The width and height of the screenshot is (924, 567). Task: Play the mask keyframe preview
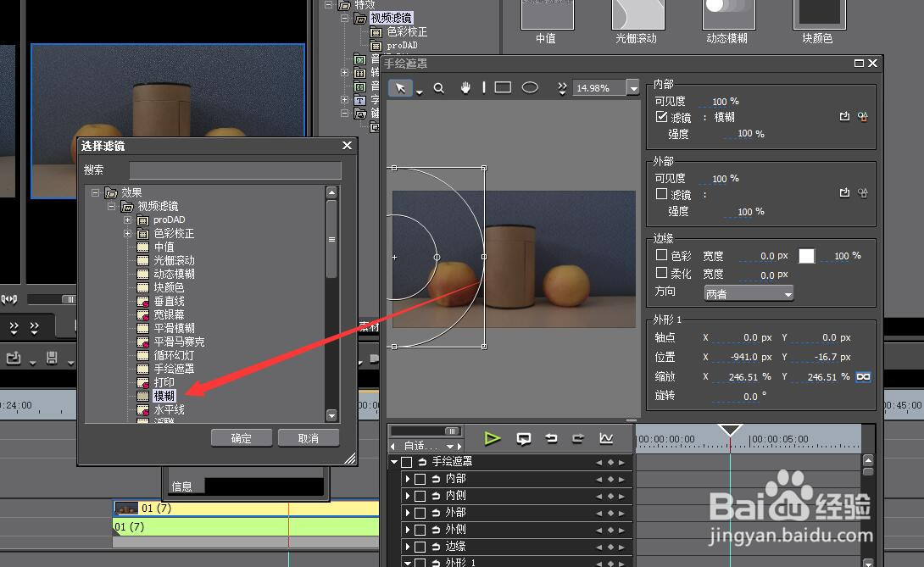pos(492,438)
